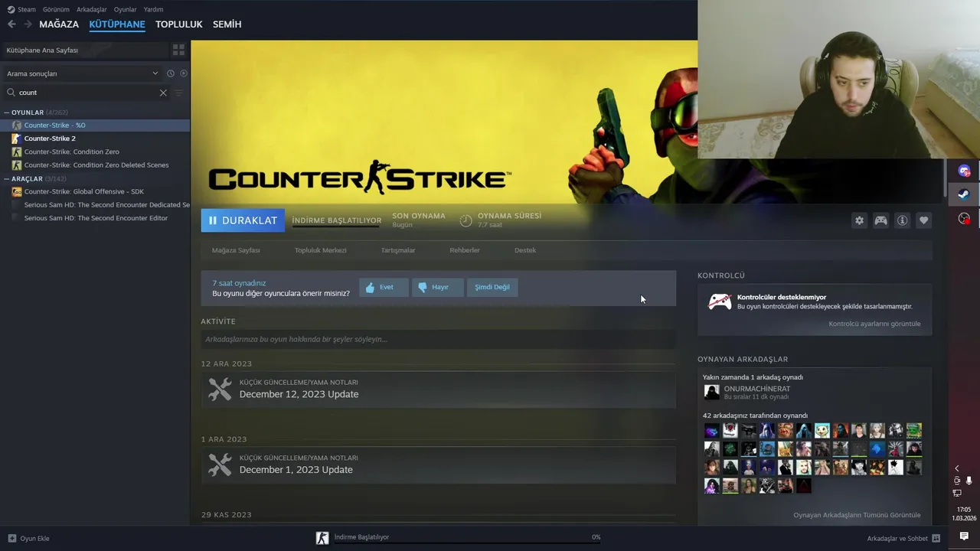Filter ready-to-play games with play icon
This screenshot has height=551, width=980.
pos(184,73)
